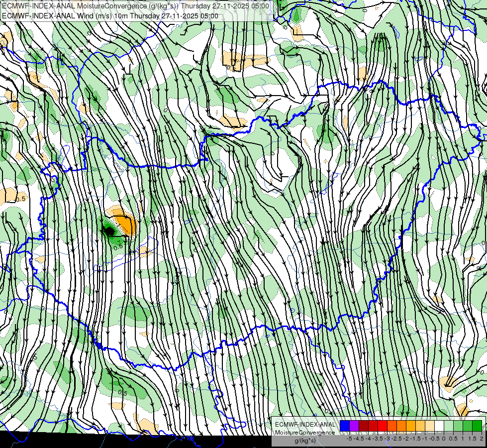Choose the red-orange legend swatch
Image resolution: width=487 pixels, height=448 pixels.
click(x=392, y=426)
